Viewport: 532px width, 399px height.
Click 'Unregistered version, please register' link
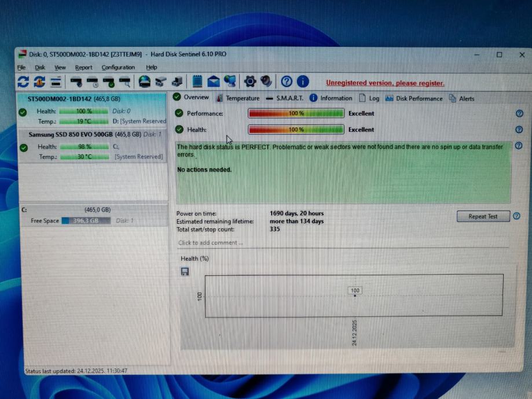(385, 83)
